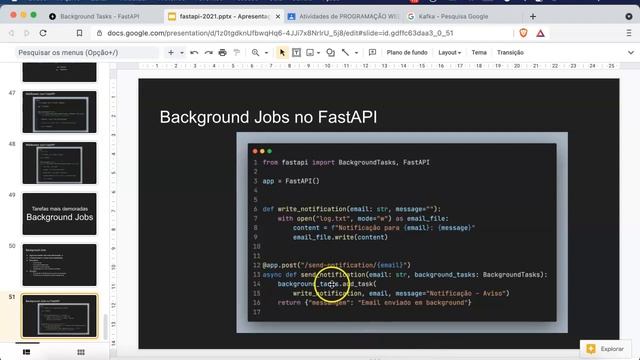Viewport: 640px width, 360px height.
Task: Switch to the Kafka - Pesquisa Google tab
Action: (453, 16)
